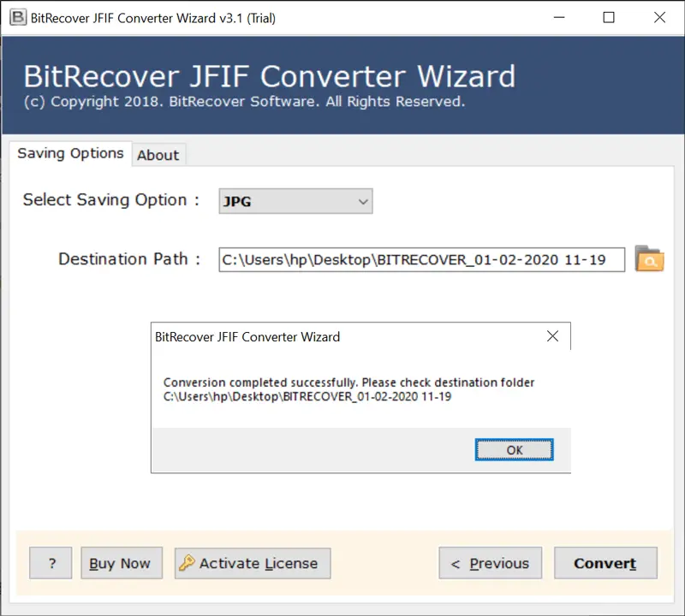Expand the JPG saving option dropdown
Image resolution: width=685 pixels, height=616 pixels.
pyautogui.click(x=363, y=202)
